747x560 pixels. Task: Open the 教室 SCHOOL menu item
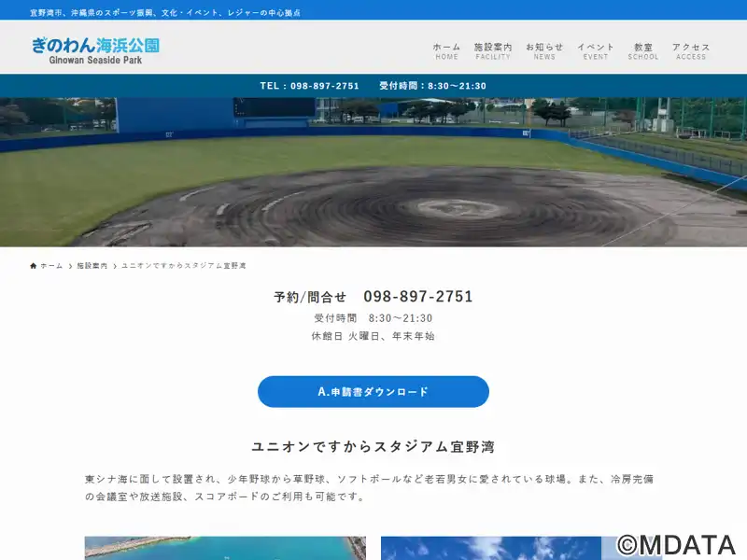643,51
